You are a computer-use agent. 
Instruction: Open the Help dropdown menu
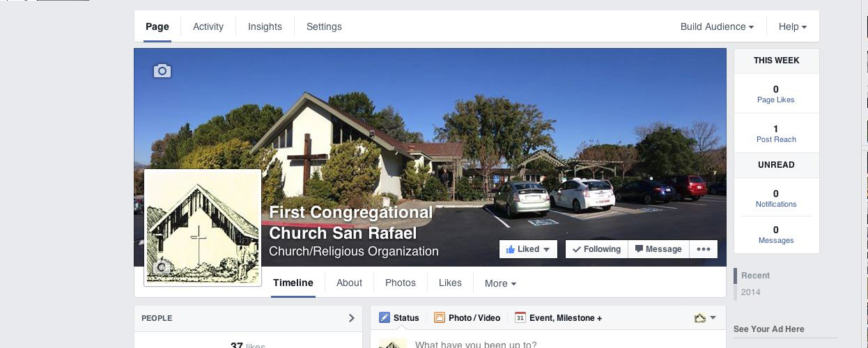793,26
